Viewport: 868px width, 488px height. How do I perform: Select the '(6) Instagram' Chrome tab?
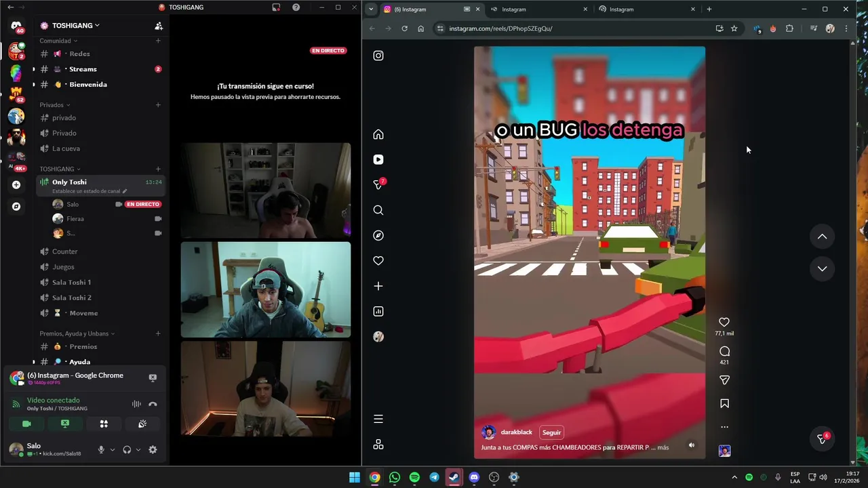click(x=431, y=9)
